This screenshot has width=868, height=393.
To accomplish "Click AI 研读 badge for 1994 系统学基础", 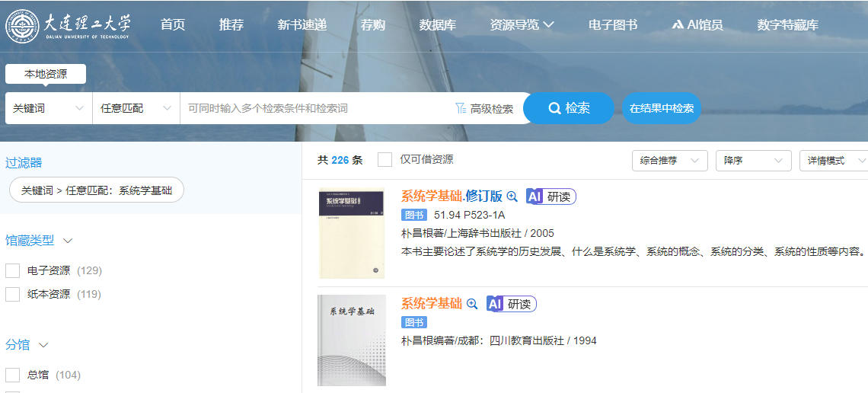I will (x=511, y=304).
